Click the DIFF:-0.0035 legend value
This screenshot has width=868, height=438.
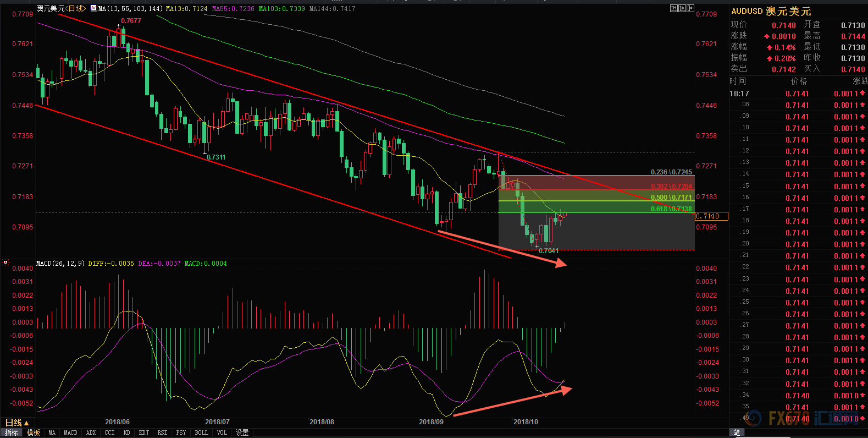click(x=111, y=264)
